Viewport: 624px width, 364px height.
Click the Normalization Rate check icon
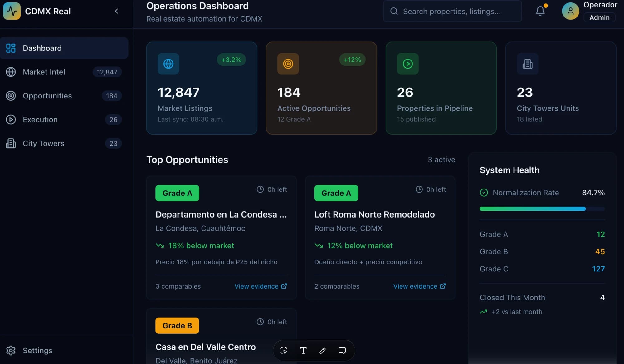[x=484, y=193]
